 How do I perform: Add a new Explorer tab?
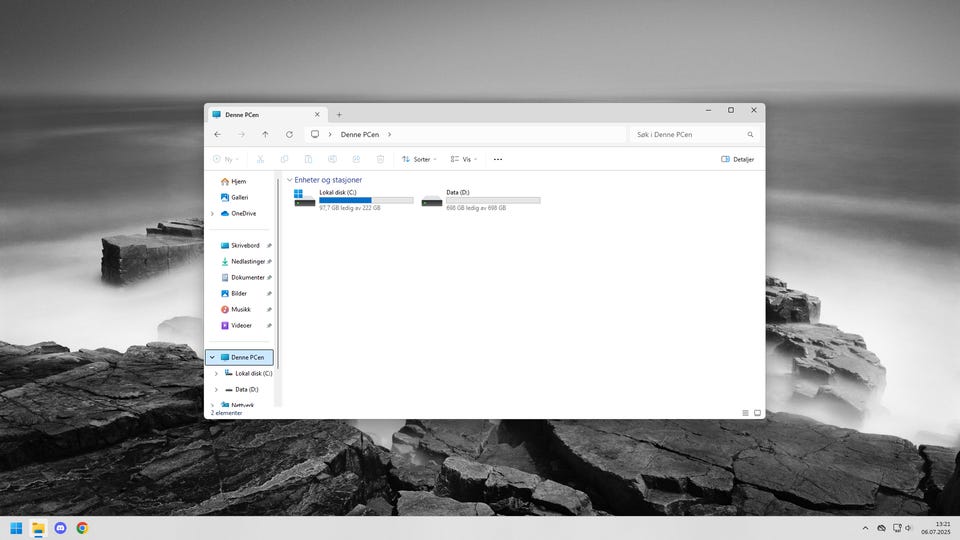point(339,114)
